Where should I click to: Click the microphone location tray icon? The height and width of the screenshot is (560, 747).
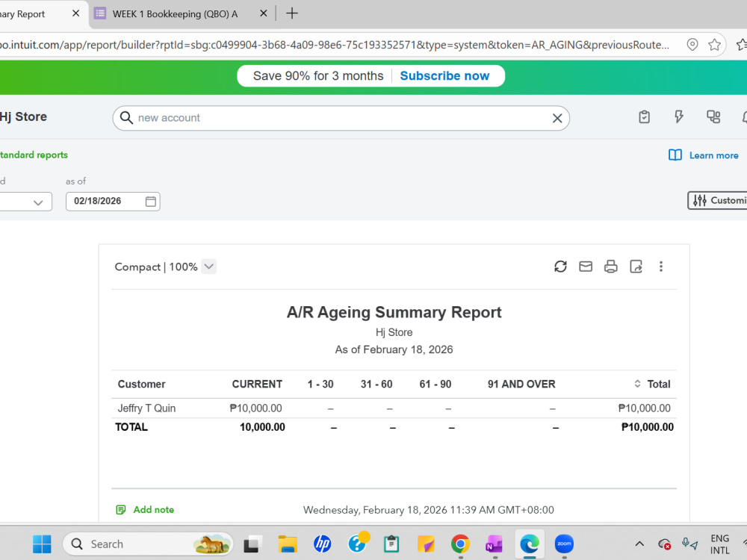[689, 544]
